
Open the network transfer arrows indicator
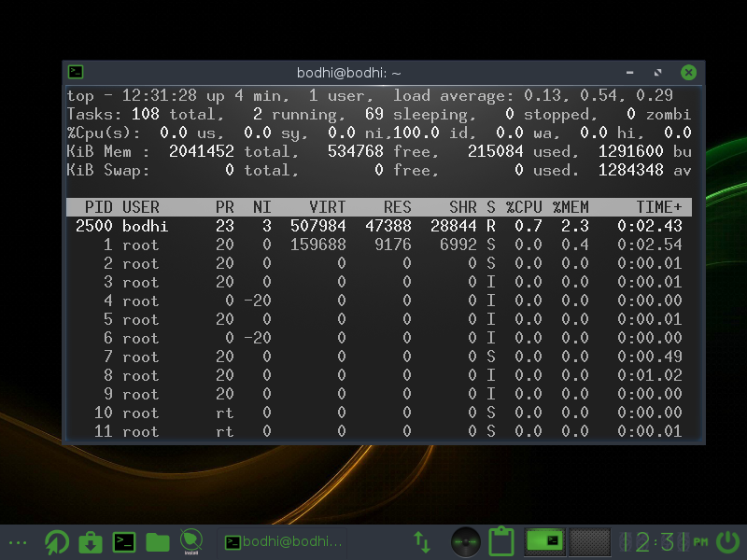(422, 542)
